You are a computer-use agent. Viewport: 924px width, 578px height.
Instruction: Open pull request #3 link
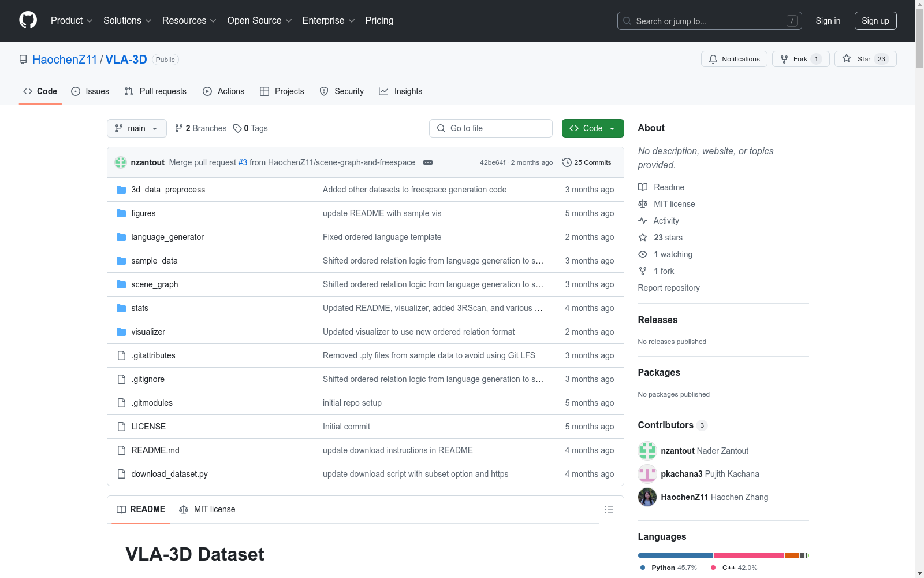click(243, 162)
